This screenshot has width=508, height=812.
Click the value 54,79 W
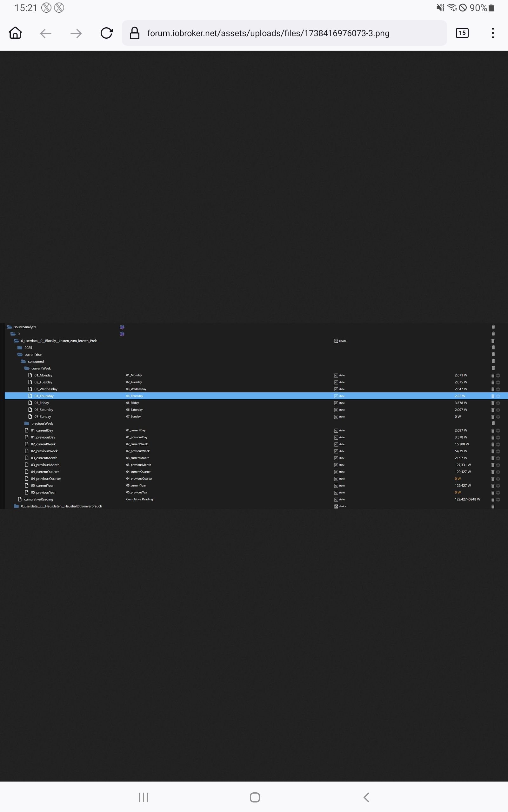tap(461, 451)
